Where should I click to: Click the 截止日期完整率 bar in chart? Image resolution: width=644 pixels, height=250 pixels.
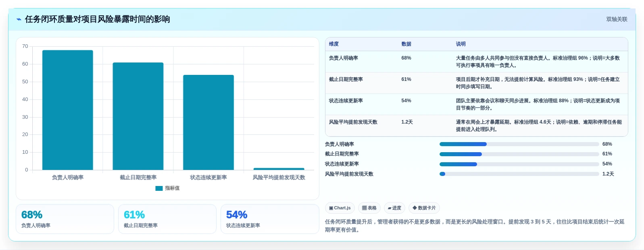point(138,116)
